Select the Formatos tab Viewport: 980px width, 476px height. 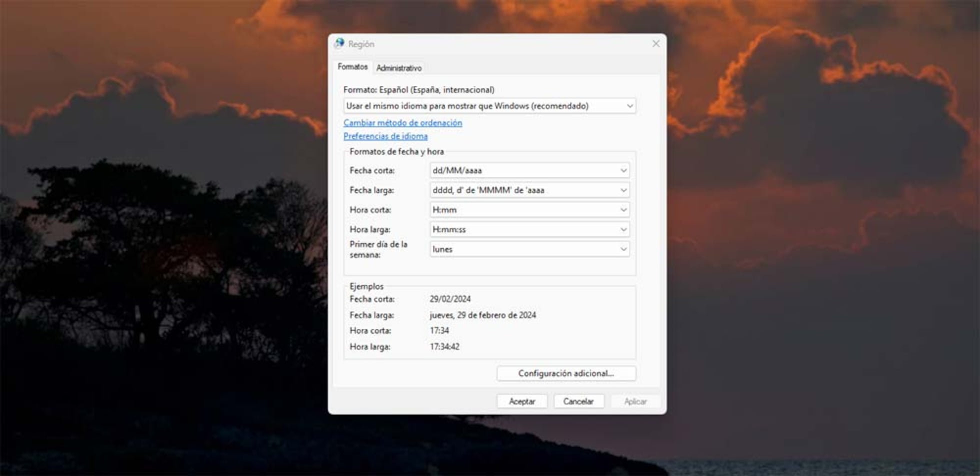[352, 67]
